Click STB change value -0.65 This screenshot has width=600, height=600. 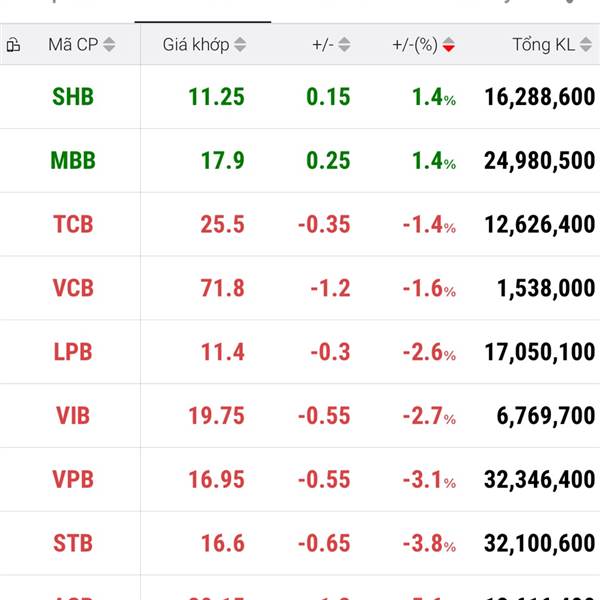tap(324, 543)
